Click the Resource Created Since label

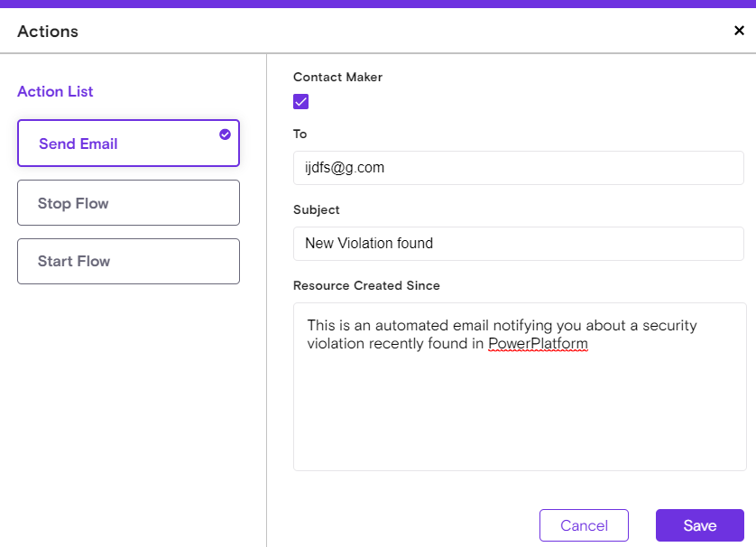[x=366, y=285]
